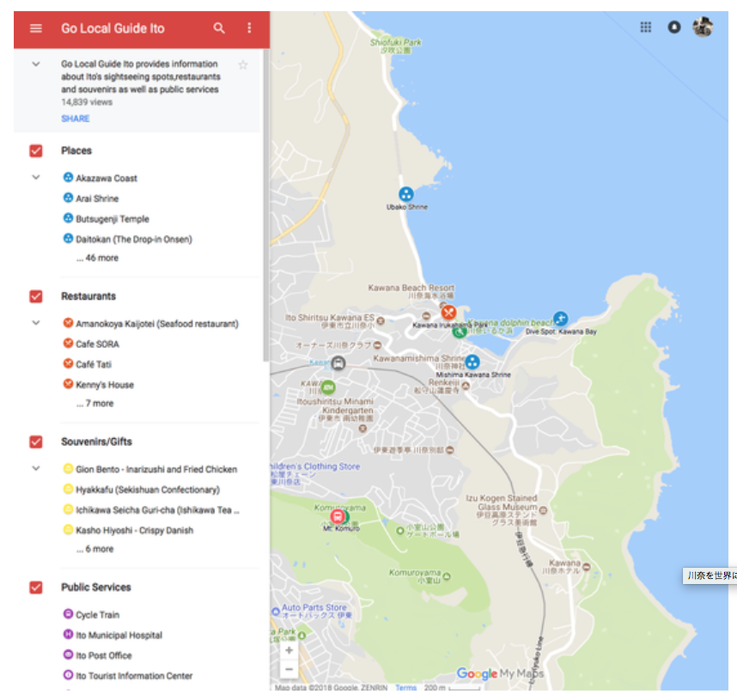Click the Kawana hotel pin
Viewport: 737px width, 700px height.
[586, 567]
